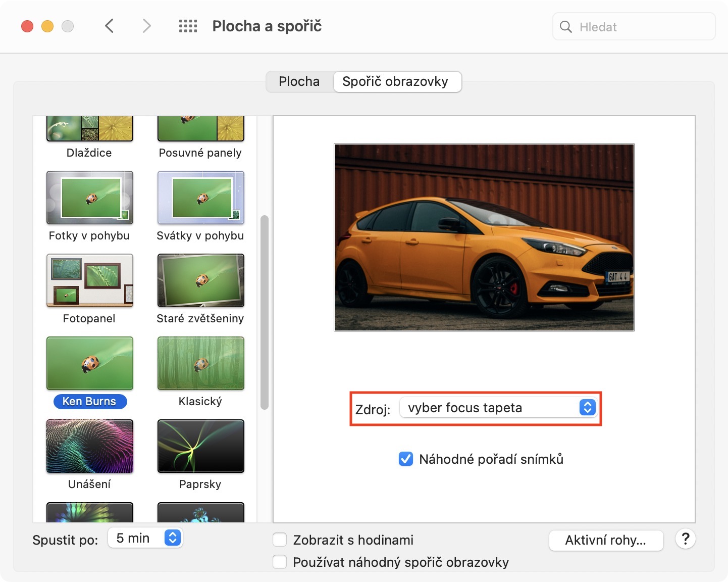The image size is (728, 582).
Task: Open Aktivní rohy settings
Action: coord(606,540)
